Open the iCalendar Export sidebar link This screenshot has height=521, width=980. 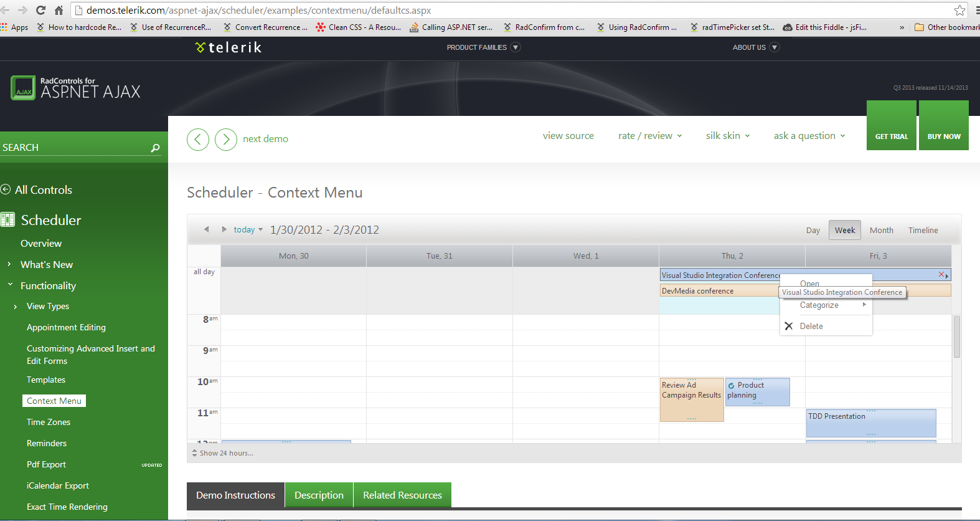point(58,485)
